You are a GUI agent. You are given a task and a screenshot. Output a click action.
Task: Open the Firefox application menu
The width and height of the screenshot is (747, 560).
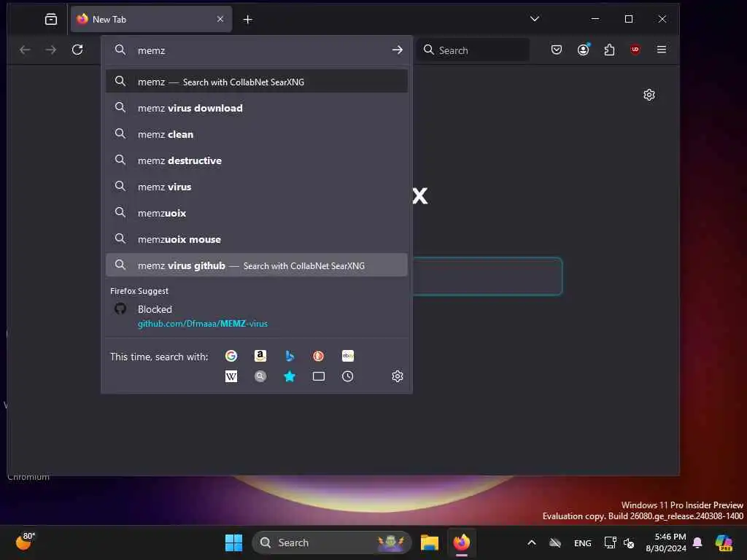coord(661,50)
